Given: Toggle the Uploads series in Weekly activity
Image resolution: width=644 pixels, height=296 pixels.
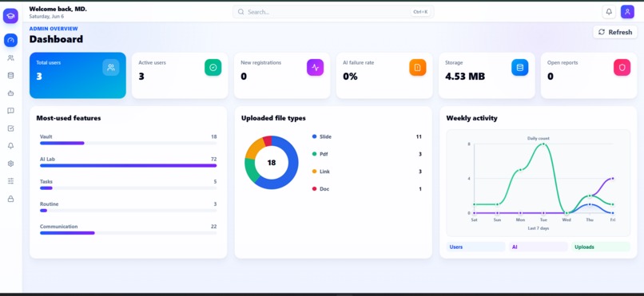Looking at the screenshot, I should pyautogui.click(x=601, y=247).
